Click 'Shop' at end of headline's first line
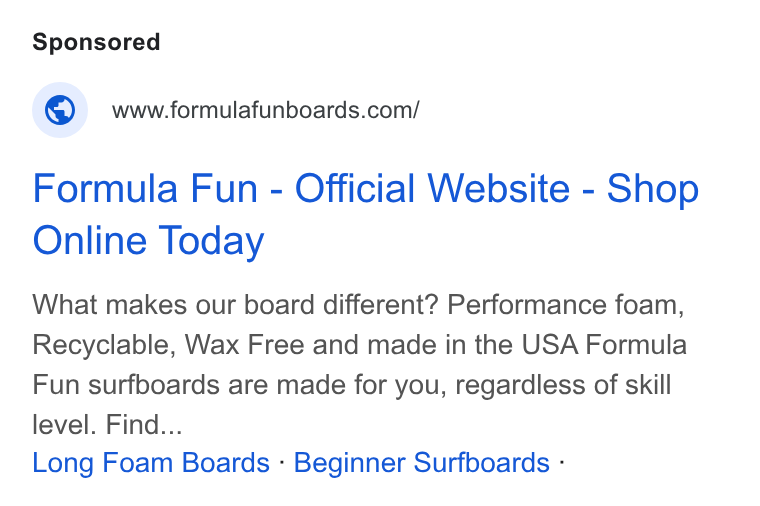The image size is (760, 506). (x=653, y=189)
